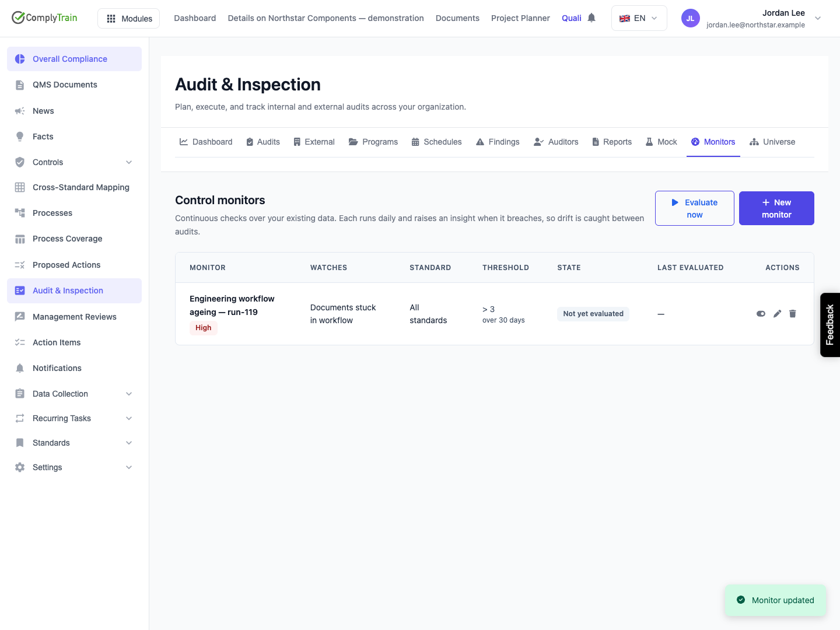The image size is (840, 630).
Task: Open the Mock tab
Action: point(661,142)
